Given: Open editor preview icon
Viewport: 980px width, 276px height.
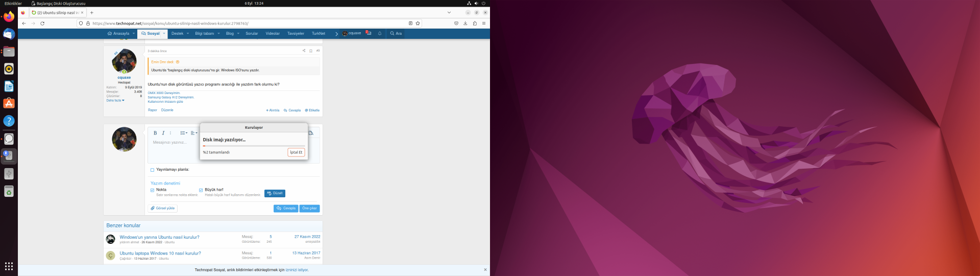Looking at the screenshot, I should click(311, 133).
